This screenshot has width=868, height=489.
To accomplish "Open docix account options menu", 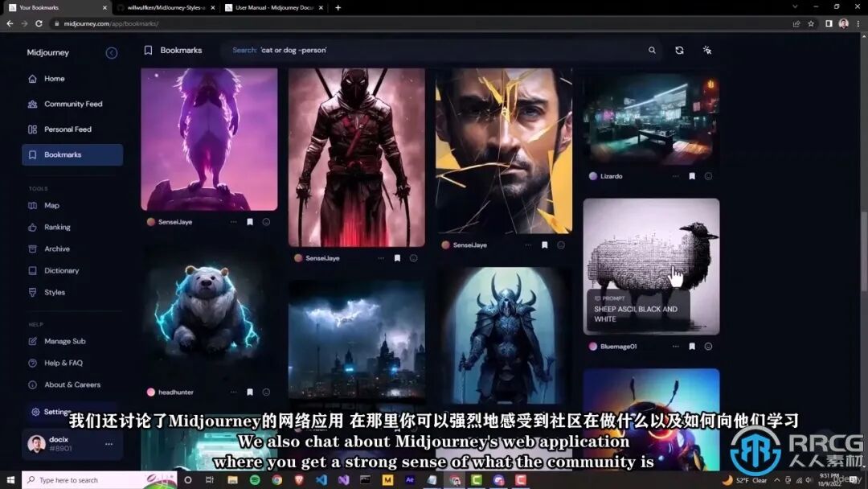I will 109,444.
